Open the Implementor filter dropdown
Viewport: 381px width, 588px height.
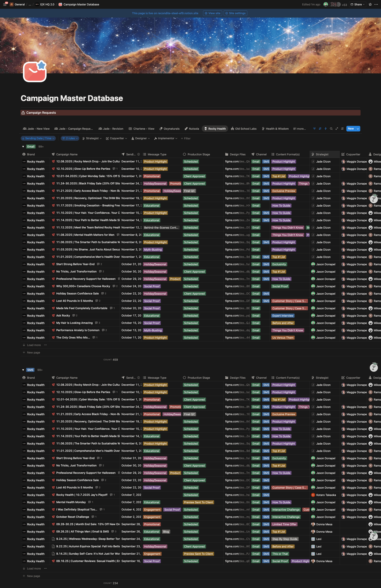166,138
